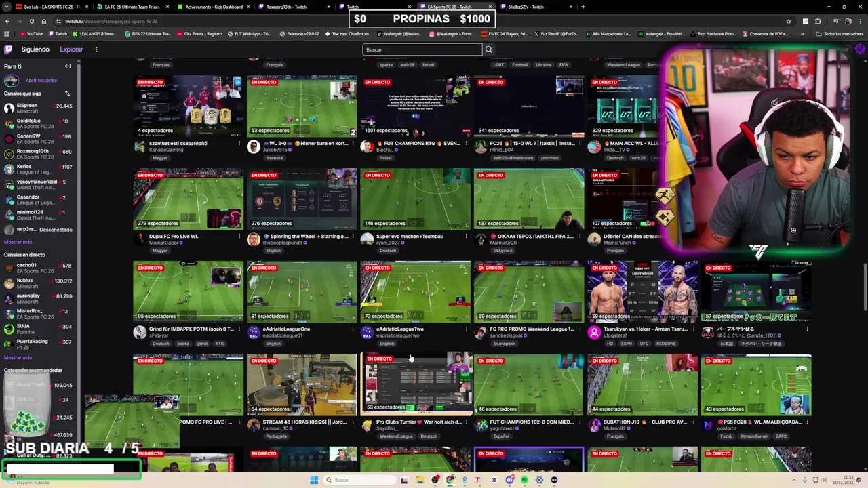Click the YouTube bookmark

pyautogui.click(x=31, y=33)
